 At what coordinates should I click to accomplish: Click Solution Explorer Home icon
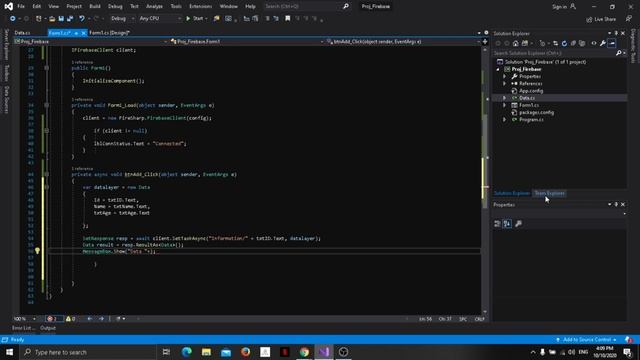pyautogui.click(x=516, y=43)
